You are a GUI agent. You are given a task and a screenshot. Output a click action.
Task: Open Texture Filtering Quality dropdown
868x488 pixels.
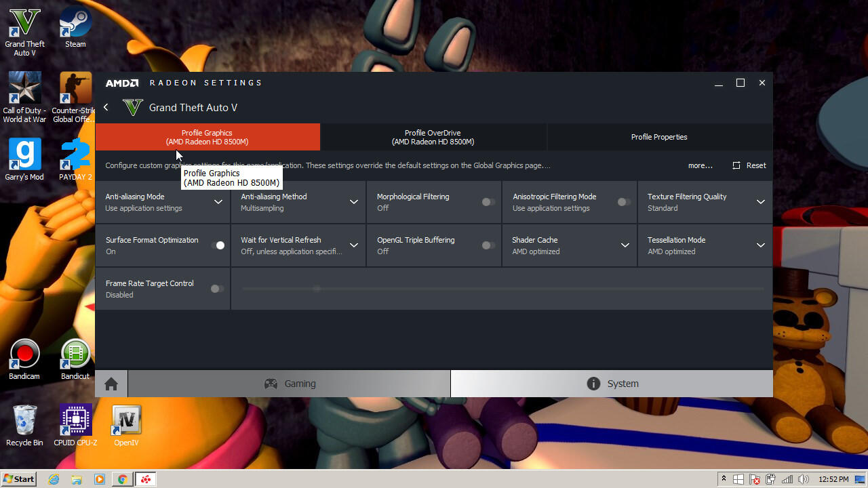click(x=761, y=202)
